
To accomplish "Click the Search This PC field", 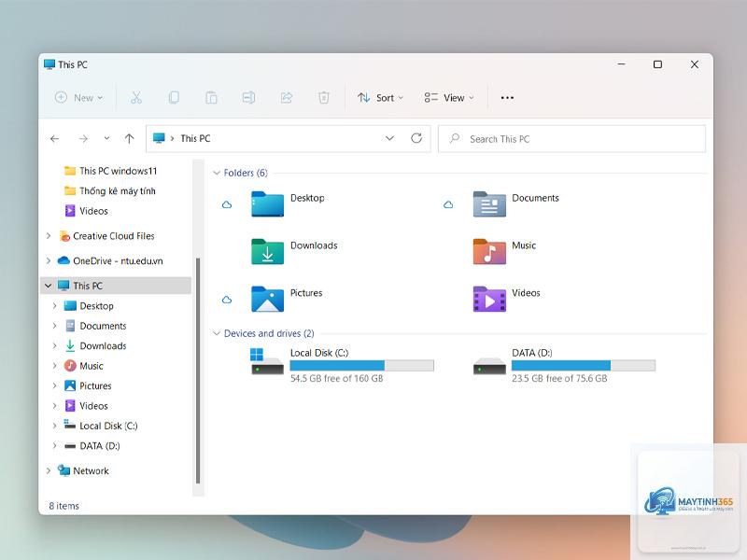I will pos(571,138).
